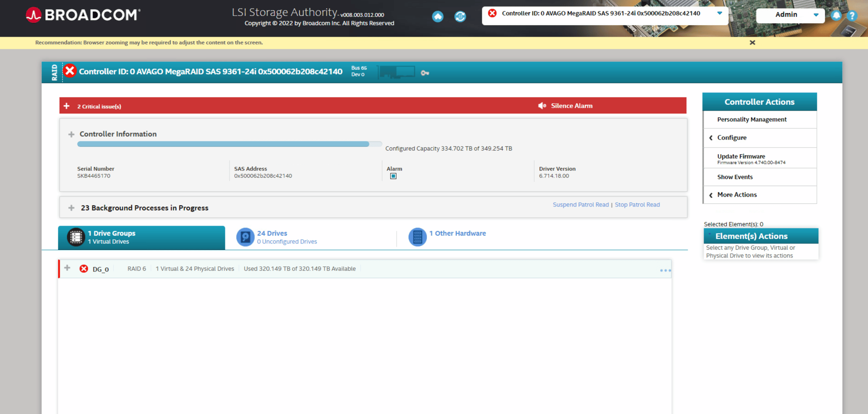
Task: Toggle the Alarm checkbox in Controller Information
Action: pyautogui.click(x=393, y=176)
